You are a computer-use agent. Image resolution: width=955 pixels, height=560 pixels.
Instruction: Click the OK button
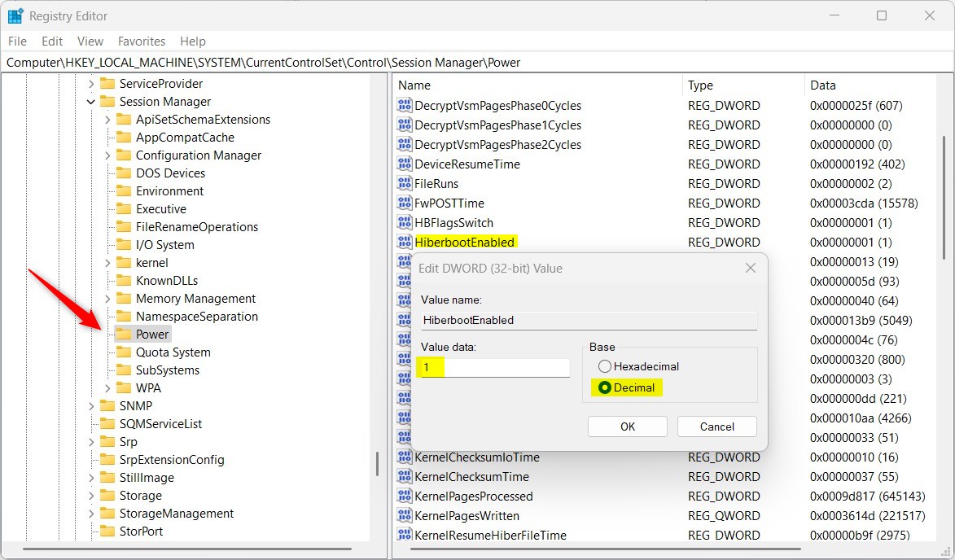coord(627,426)
